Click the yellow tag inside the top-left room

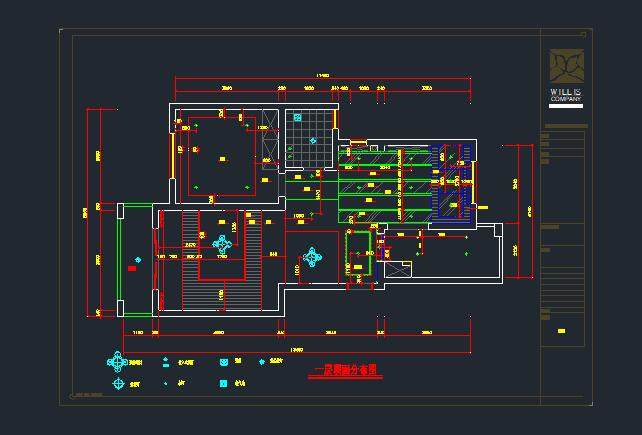pos(222,157)
